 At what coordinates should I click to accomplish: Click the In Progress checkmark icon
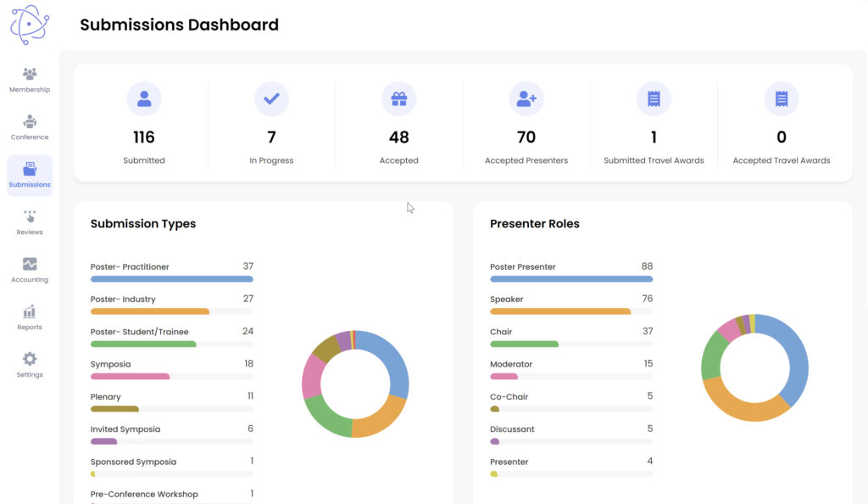coord(271,99)
